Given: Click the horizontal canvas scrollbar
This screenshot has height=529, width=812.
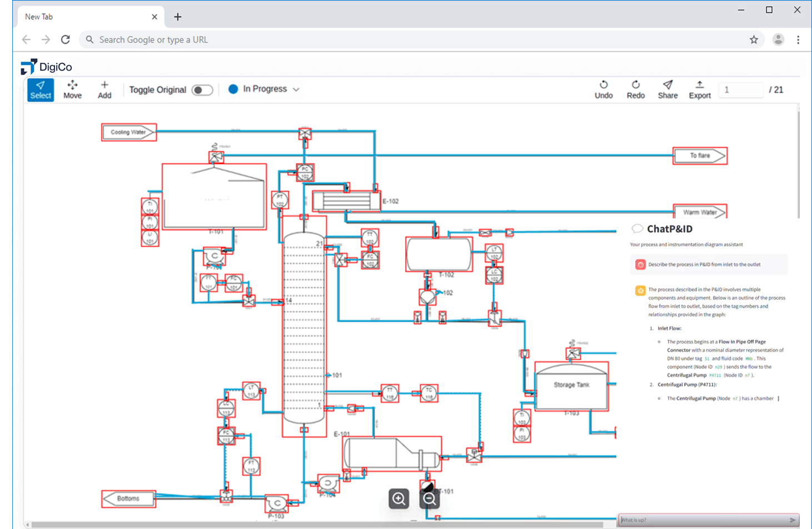Looking at the screenshot, I should [x=317, y=525].
